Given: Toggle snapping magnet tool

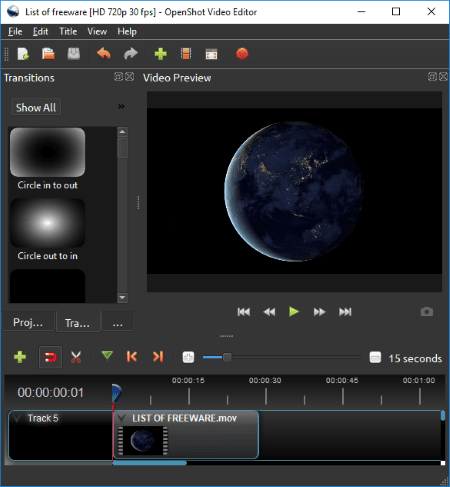Looking at the screenshot, I should pos(50,357).
